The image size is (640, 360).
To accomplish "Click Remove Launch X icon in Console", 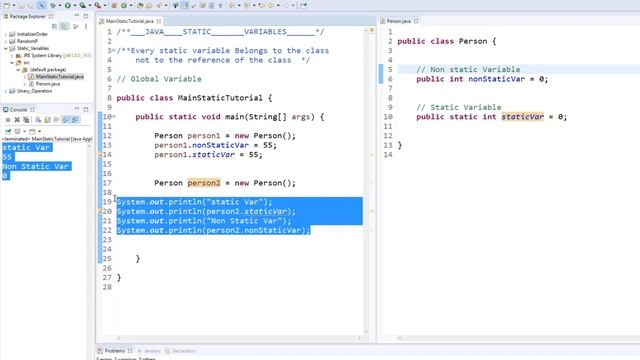I will (17, 120).
